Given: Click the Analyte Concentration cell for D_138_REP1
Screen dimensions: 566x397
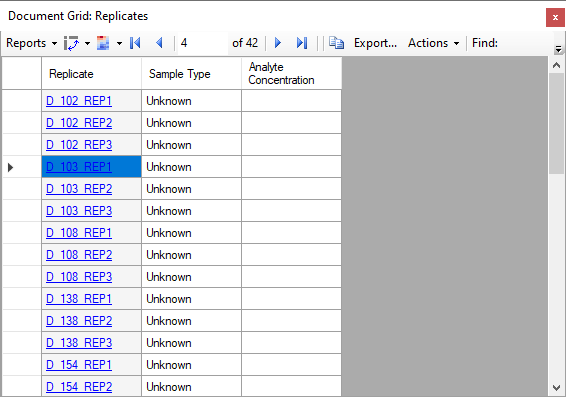Looking at the screenshot, I should (x=291, y=299).
